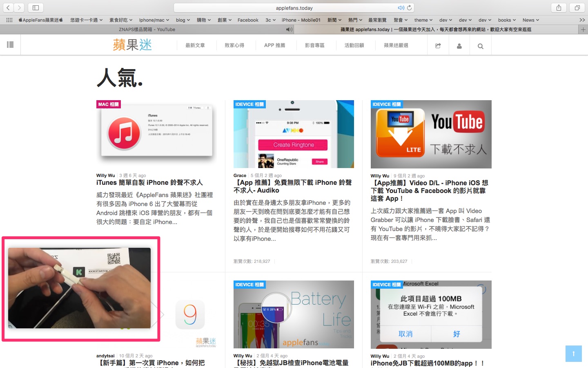Show hidden bookmarks overflow chevrons
This screenshot has height=368, width=588.
pos(582,20)
